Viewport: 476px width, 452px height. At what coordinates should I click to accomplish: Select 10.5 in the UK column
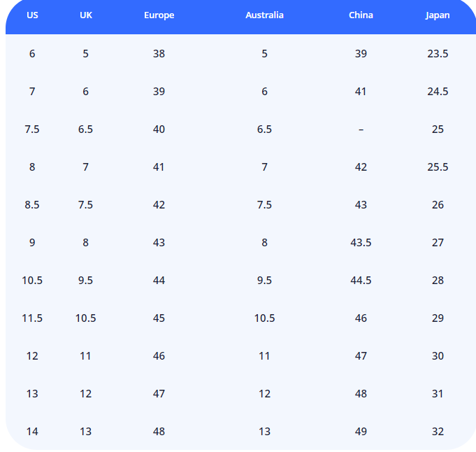85,318
